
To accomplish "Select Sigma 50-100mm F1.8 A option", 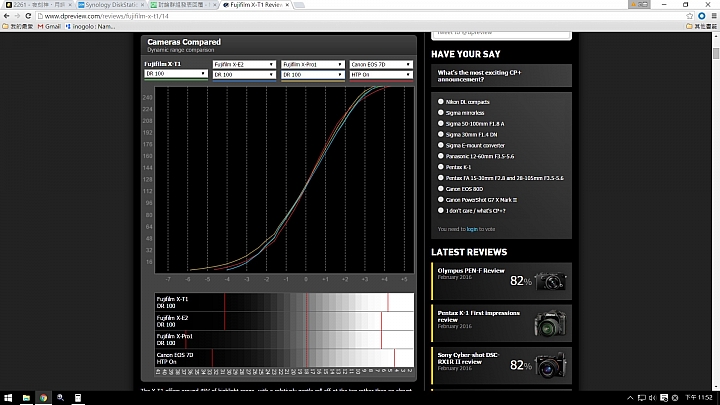I will [x=441, y=124].
